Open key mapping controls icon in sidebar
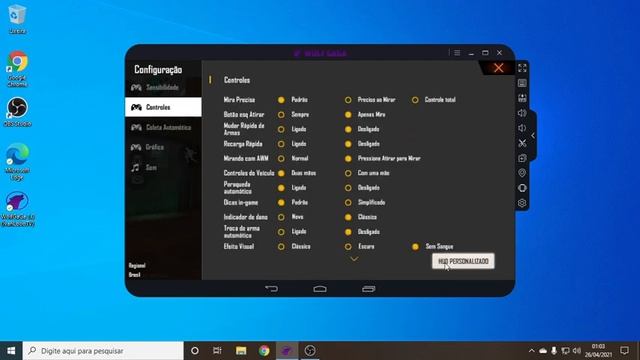 pos(522,98)
